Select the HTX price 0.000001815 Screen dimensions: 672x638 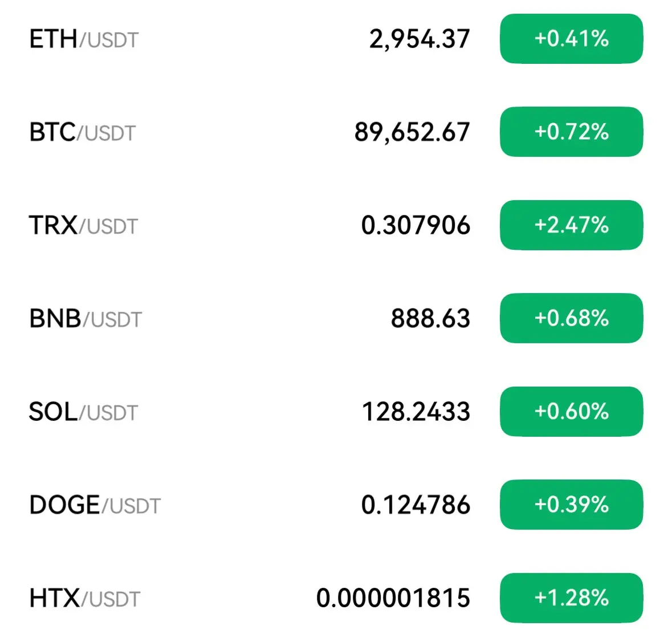[x=393, y=598]
